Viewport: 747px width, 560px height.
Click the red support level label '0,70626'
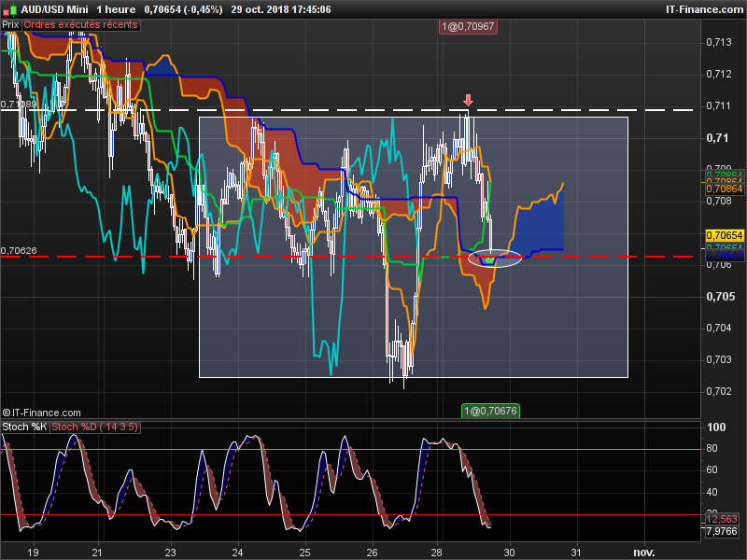[19, 251]
